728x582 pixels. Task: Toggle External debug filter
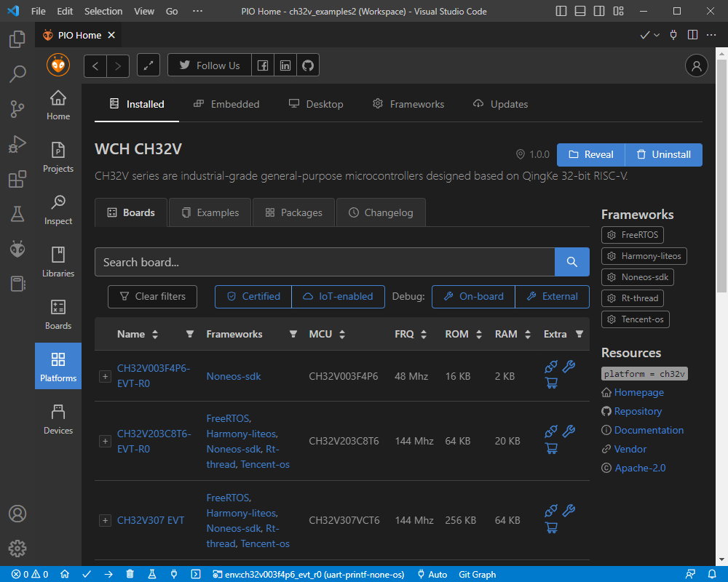[x=553, y=297]
